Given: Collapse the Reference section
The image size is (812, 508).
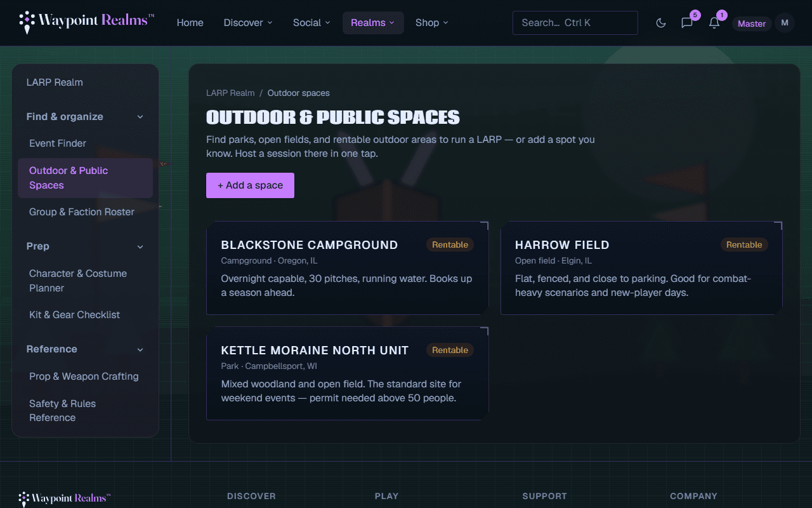Looking at the screenshot, I should pos(85,349).
